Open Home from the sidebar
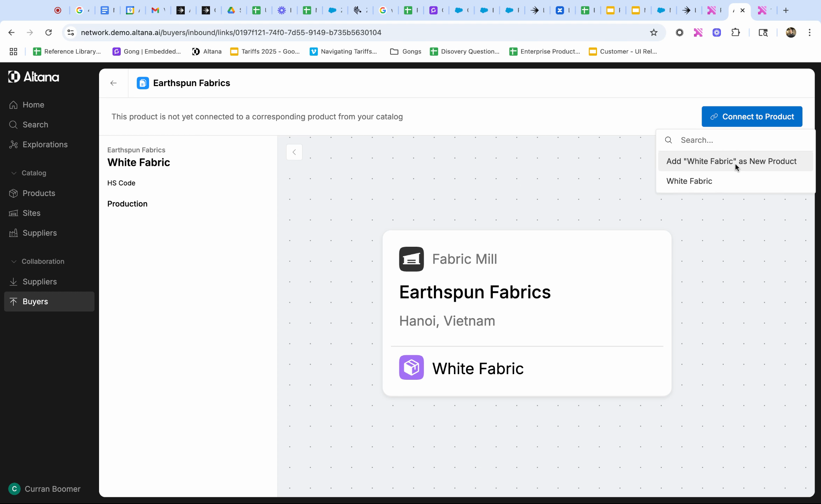 click(33, 105)
